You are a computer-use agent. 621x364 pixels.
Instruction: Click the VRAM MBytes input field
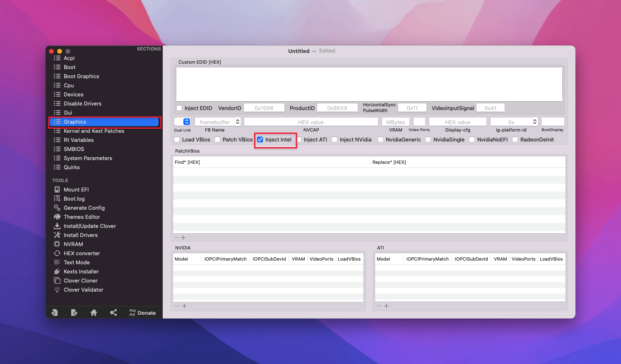395,122
